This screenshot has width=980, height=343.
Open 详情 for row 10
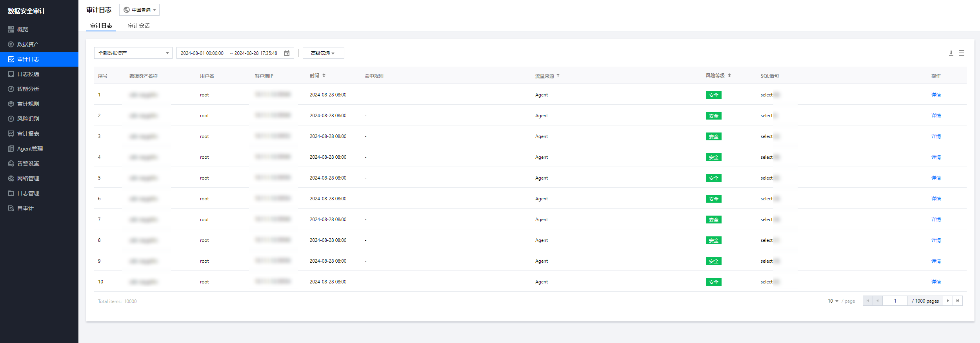[936, 282]
